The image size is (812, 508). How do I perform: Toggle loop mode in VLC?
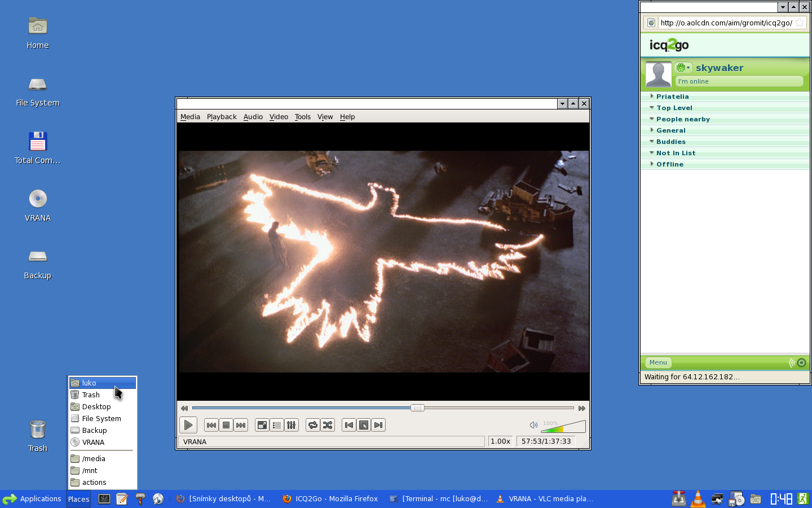click(313, 425)
